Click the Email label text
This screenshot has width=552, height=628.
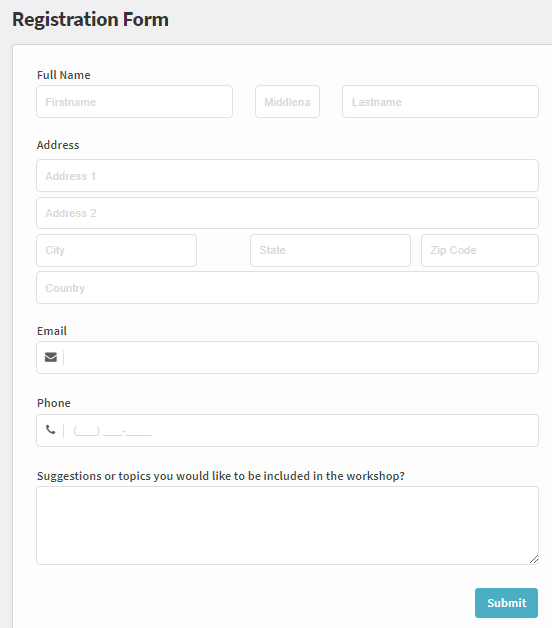(52, 331)
